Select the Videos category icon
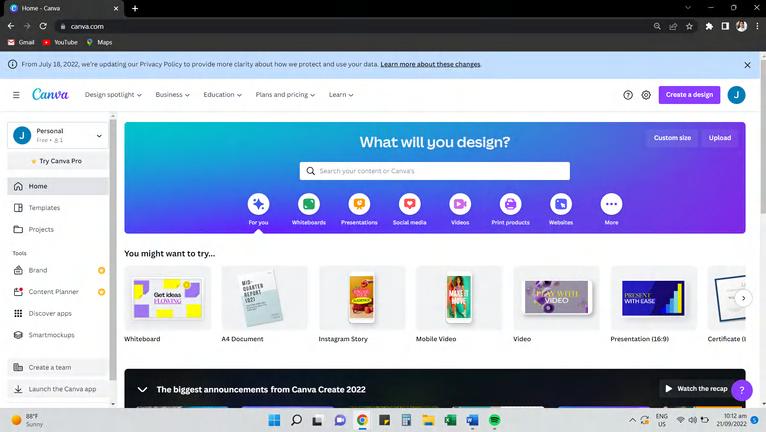This screenshot has height=432, width=766. point(460,204)
